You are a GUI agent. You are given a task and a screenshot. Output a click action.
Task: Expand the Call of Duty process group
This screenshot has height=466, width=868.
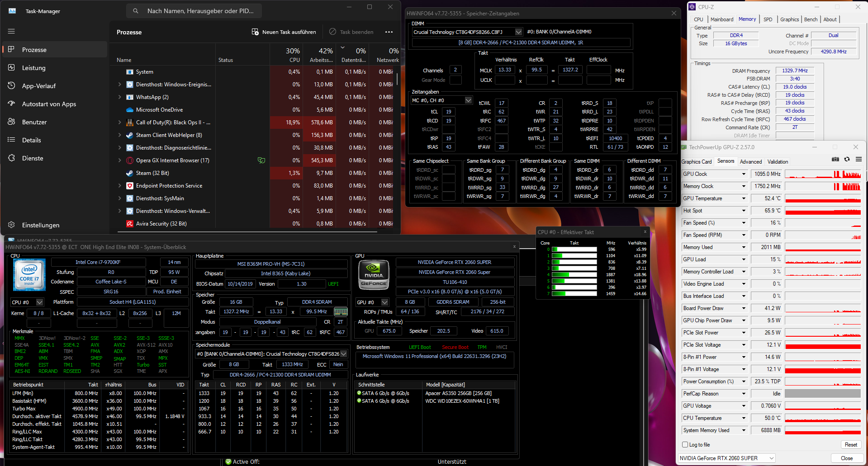click(120, 122)
